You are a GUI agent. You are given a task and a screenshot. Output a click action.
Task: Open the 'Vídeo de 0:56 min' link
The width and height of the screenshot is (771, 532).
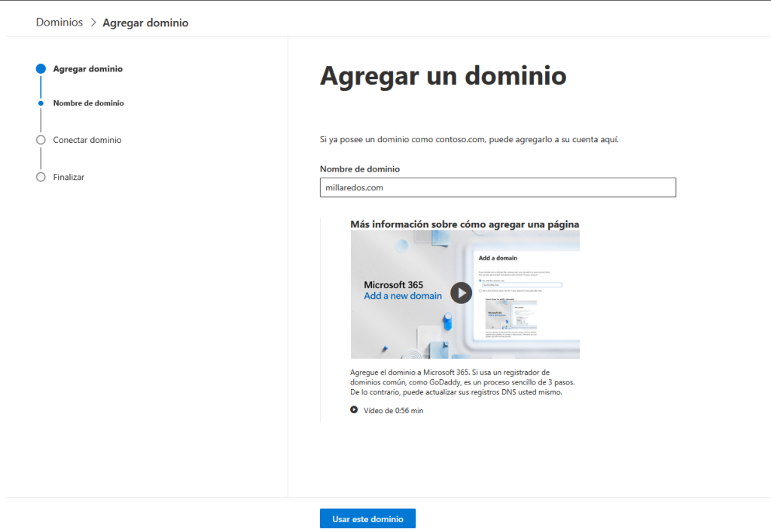coord(393,411)
